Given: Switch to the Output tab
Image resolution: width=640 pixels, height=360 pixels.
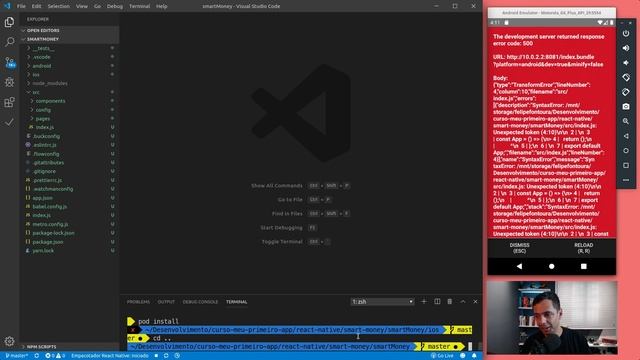Looking at the screenshot, I should pyautogui.click(x=166, y=302).
